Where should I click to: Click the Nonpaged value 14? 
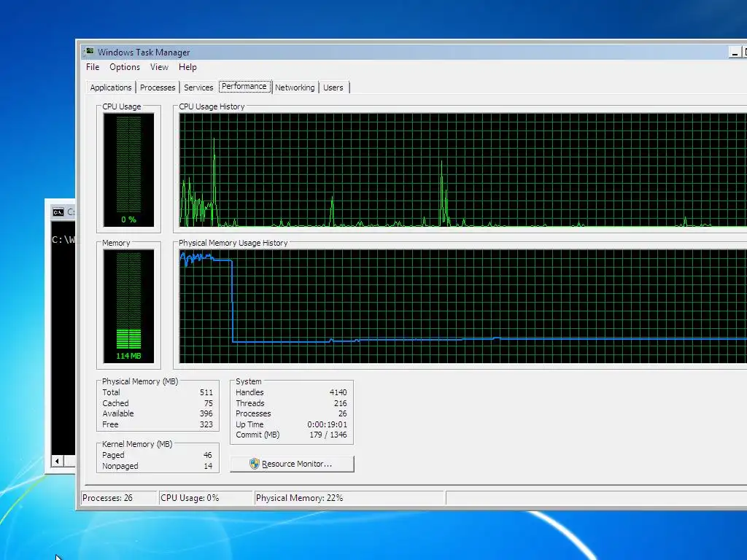[208, 466]
